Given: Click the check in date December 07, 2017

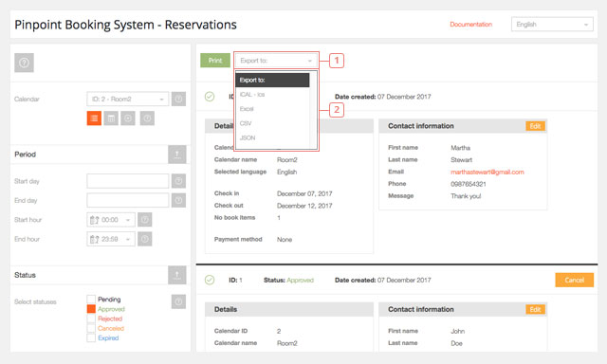Looking at the screenshot, I should [304, 193].
